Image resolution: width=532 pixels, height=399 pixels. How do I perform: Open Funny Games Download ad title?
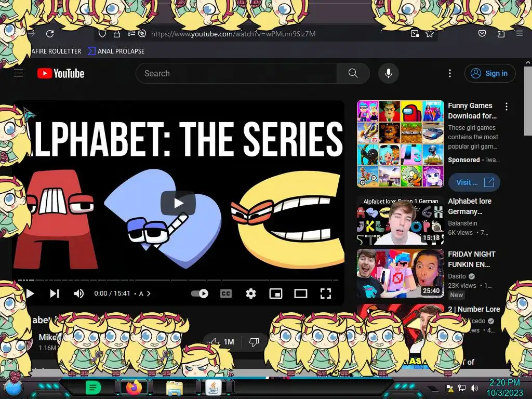(472, 111)
